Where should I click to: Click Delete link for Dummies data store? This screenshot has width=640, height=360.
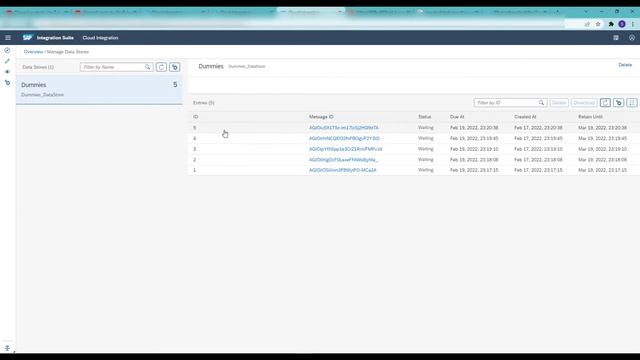tap(625, 65)
